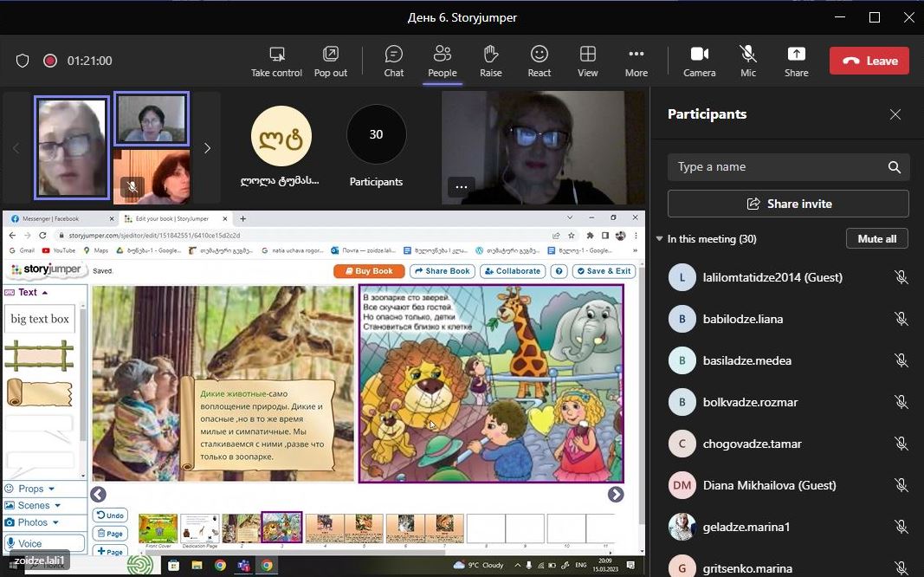Screen dimensions: 924x577
Task: Open Chrome from the taskbar
Action: coord(220,565)
